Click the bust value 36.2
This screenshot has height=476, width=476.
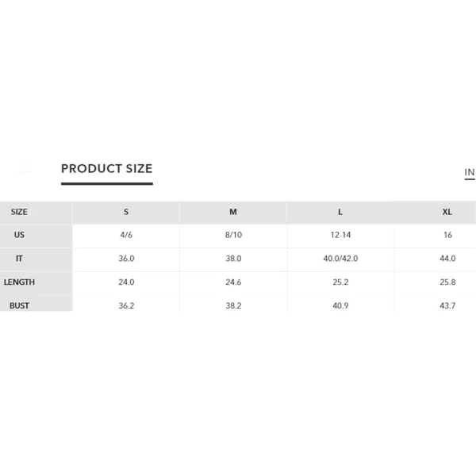126,305
